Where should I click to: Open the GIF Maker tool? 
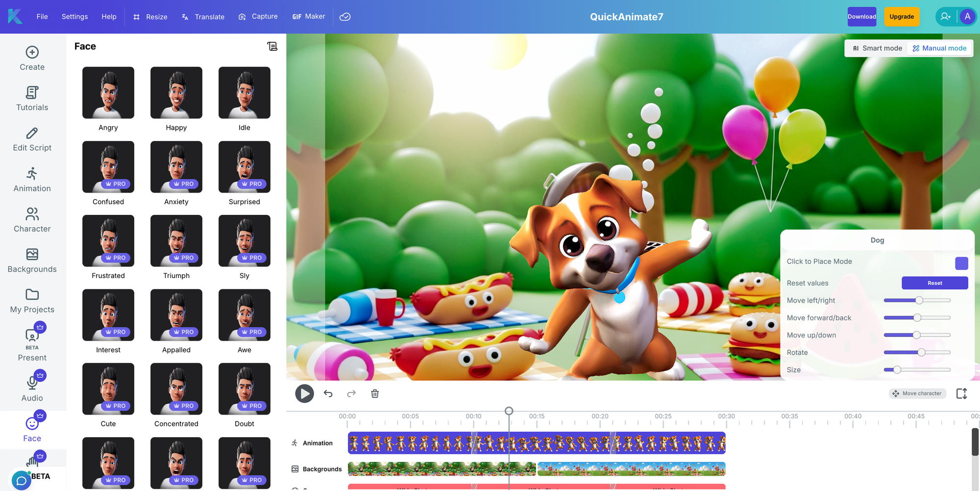tap(308, 16)
